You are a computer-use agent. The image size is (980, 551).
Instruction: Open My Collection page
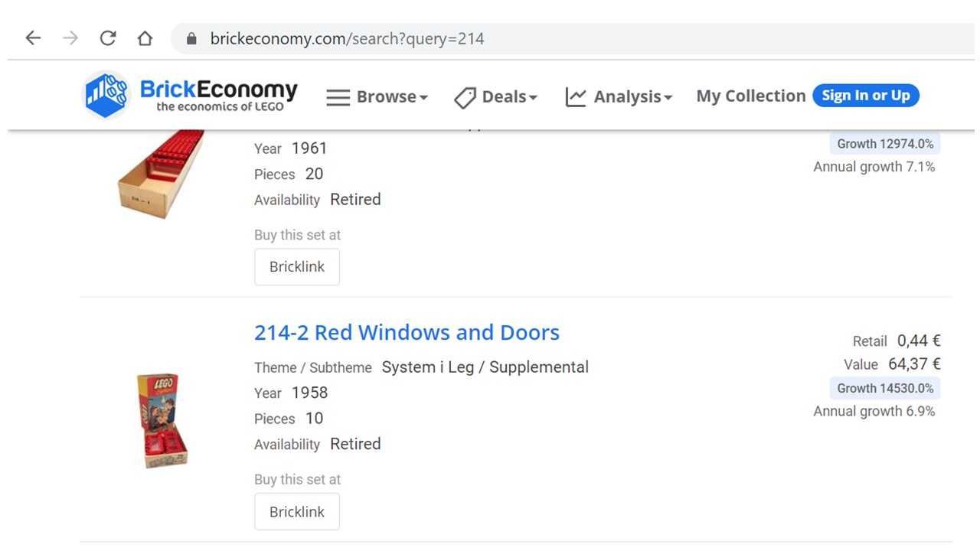[750, 96]
